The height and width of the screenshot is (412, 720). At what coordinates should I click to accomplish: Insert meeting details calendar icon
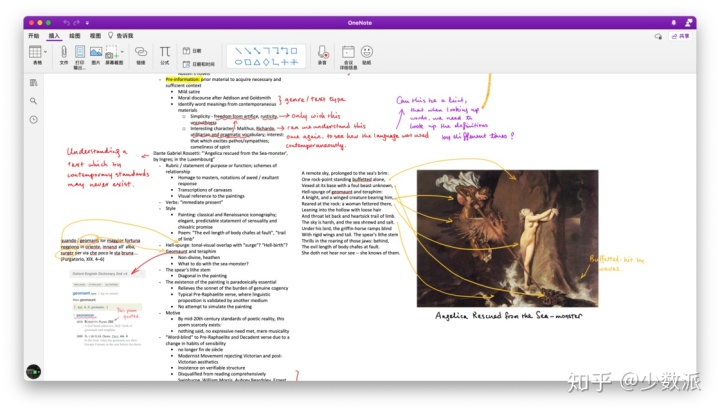point(348,52)
